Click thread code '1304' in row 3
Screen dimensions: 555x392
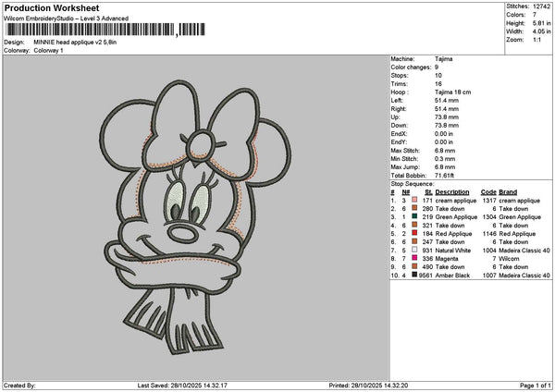[x=489, y=217]
